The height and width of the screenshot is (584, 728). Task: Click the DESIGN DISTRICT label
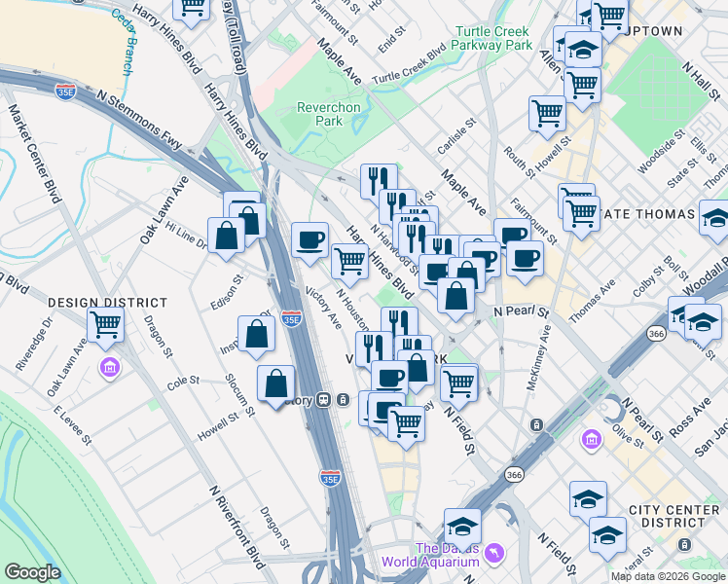pyautogui.click(x=108, y=303)
